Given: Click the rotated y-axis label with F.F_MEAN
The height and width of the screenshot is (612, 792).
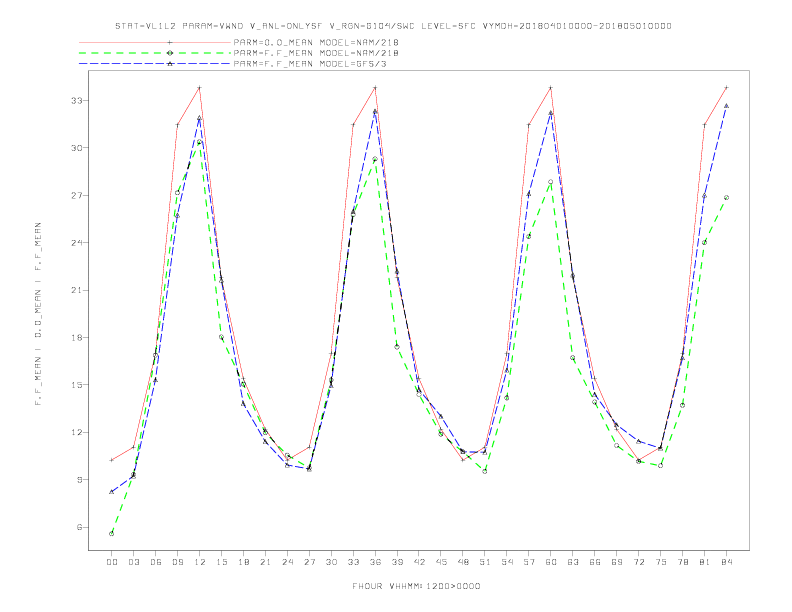Looking at the screenshot, I should (38, 314).
